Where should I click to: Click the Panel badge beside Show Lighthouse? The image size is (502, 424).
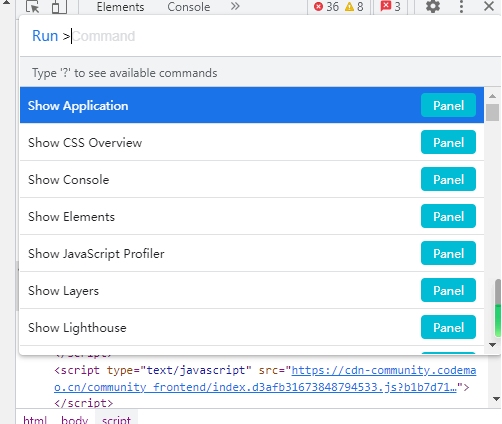(448, 327)
